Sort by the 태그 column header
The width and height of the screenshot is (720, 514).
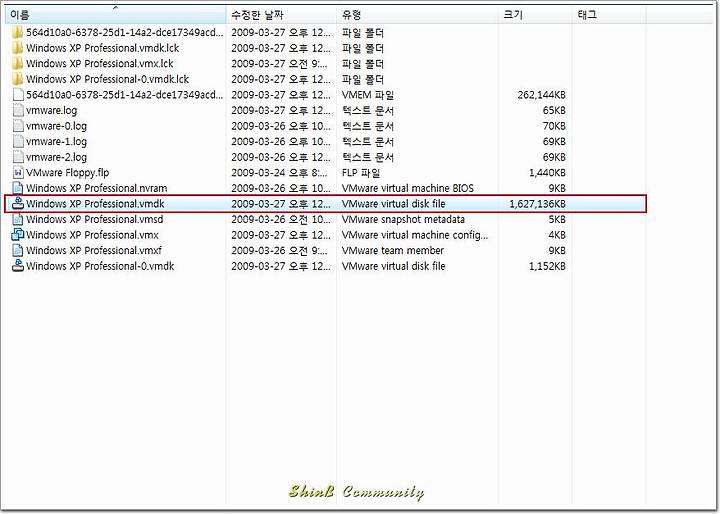pos(609,15)
